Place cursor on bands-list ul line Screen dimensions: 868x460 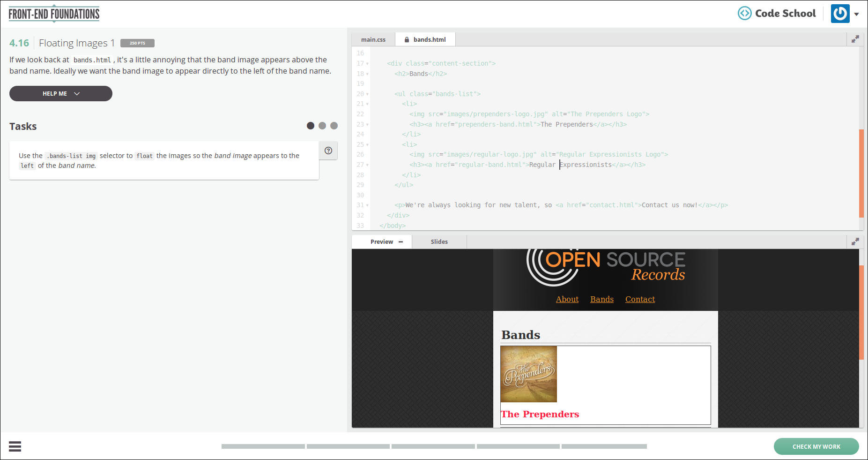(438, 94)
